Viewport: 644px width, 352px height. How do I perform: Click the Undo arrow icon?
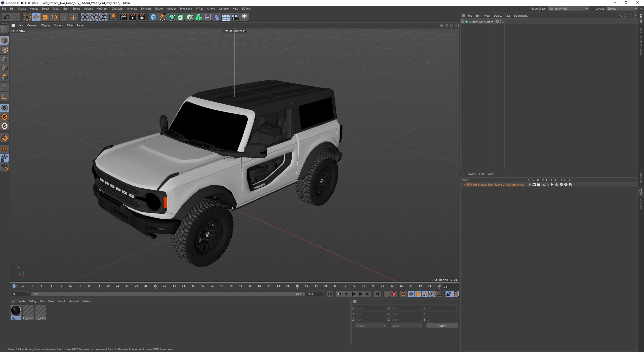coord(7,17)
